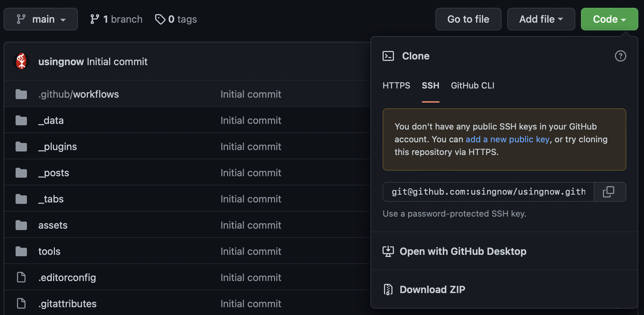Open the tools folder
Screen dimensions: 644x315
pyautogui.click(x=49, y=251)
